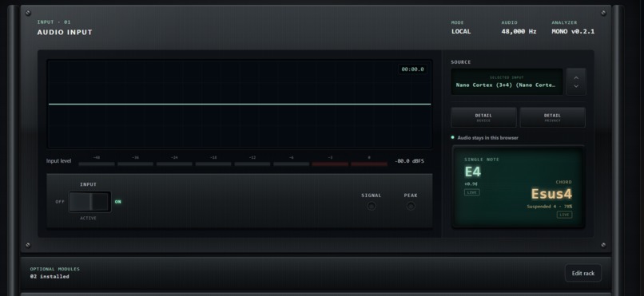Click the Audio stays in this browser text

487,138
